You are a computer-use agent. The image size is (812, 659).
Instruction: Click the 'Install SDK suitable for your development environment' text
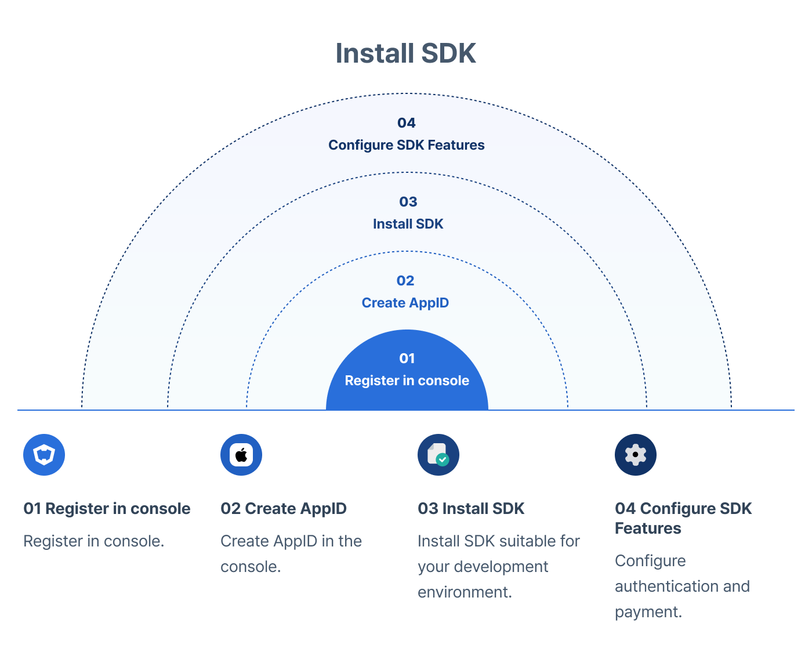point(498,566)
